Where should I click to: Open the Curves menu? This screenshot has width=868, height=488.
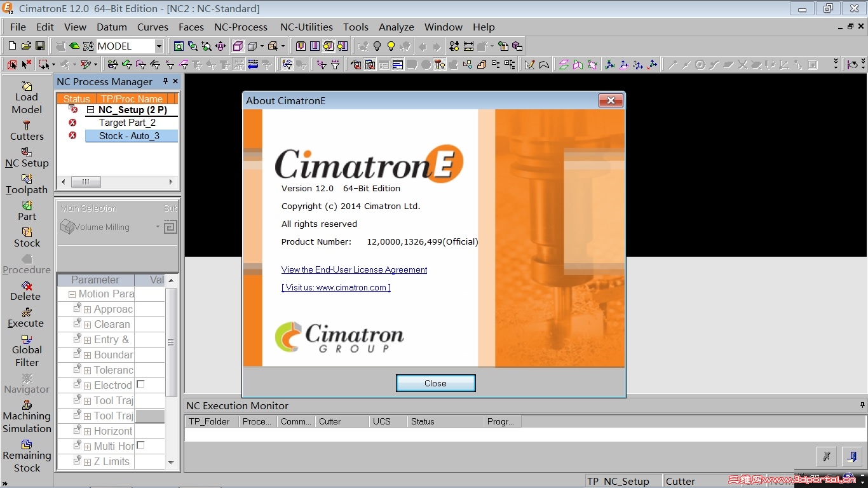[x=153, y=27]
